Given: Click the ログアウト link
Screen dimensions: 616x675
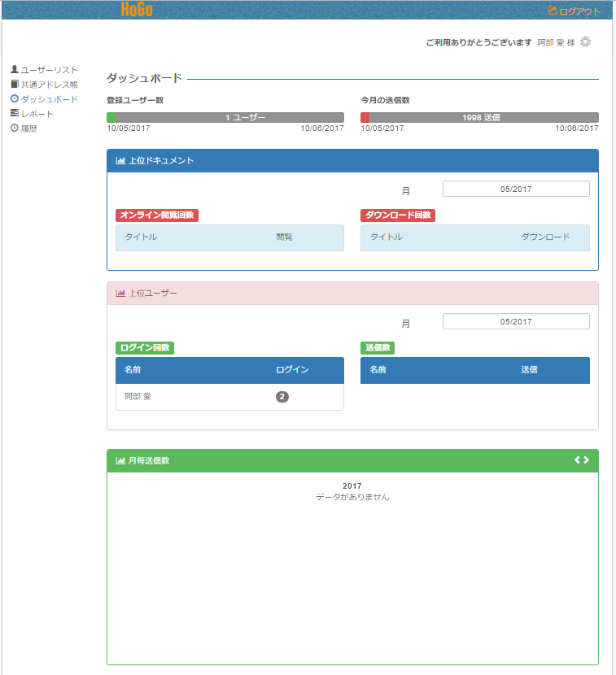Looking at the screenshot, I should point(579,11).
